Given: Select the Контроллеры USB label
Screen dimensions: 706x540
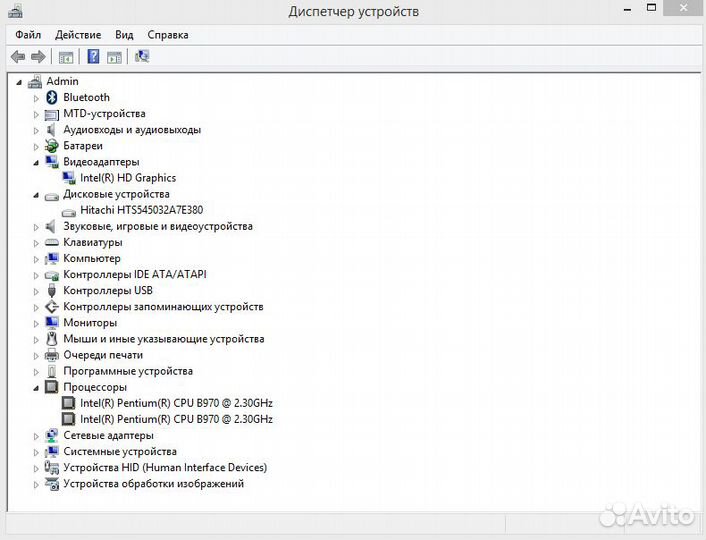Looking at the screenshot, I should pos(108,290).
